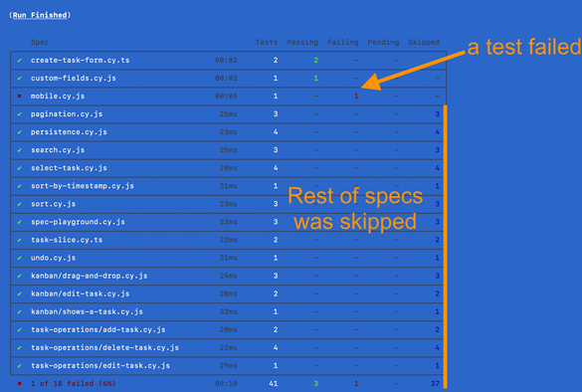Click the Run Finished heading
Image resolution: width=582 pixels, height=392 pixels.
pyautogui.click(x=40, y=15)
